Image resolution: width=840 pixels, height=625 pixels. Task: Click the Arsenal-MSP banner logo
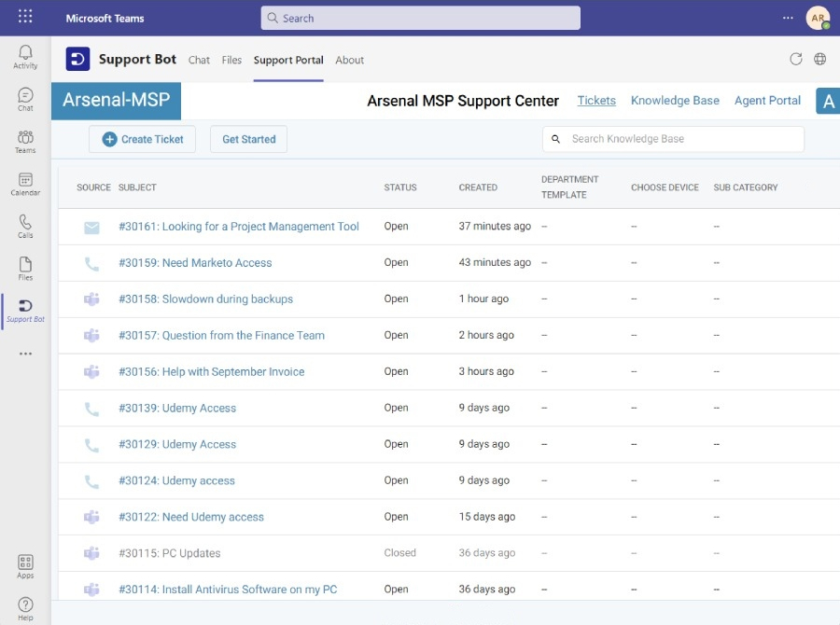click(x=117, y=101)
